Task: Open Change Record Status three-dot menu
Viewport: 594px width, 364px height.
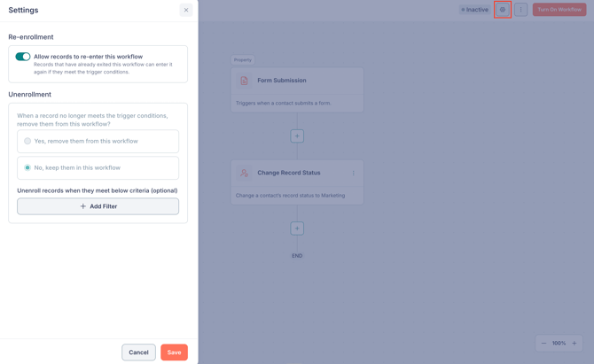Action: 353,173
